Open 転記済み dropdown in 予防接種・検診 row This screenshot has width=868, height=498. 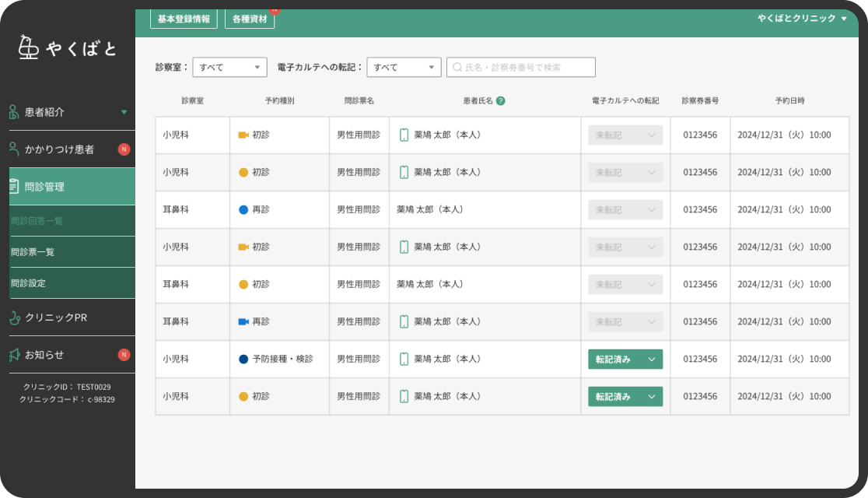click(x=625, y=359)
